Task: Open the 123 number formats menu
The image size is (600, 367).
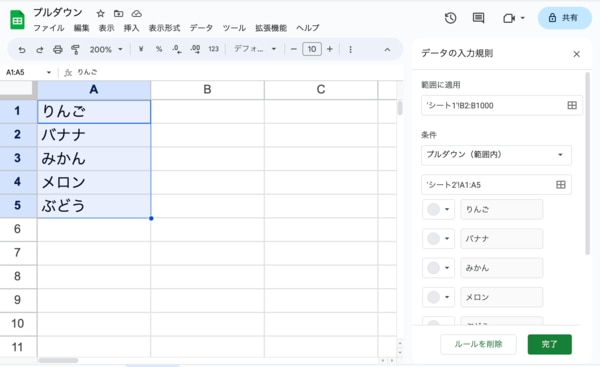Action: click(x=214, y=49)
